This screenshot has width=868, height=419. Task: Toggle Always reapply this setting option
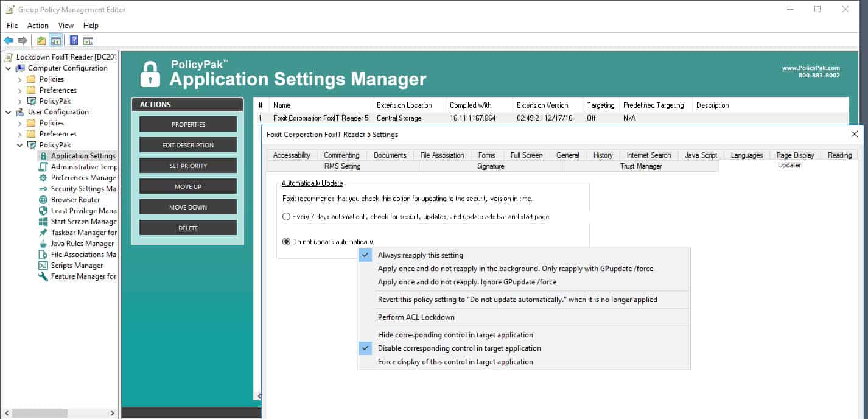pyautogui.click(x=523, y=255)
